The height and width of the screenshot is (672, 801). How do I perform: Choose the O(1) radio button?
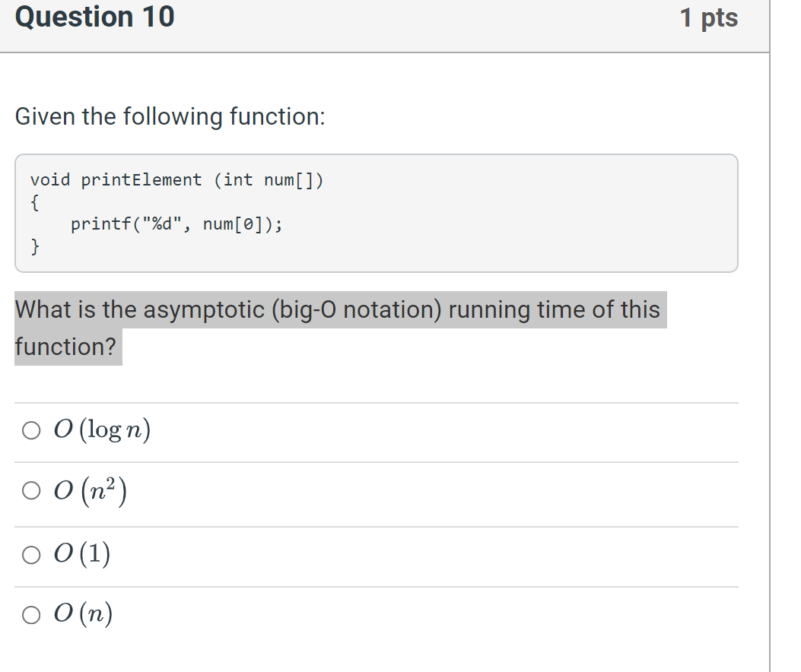pos(32,555)
